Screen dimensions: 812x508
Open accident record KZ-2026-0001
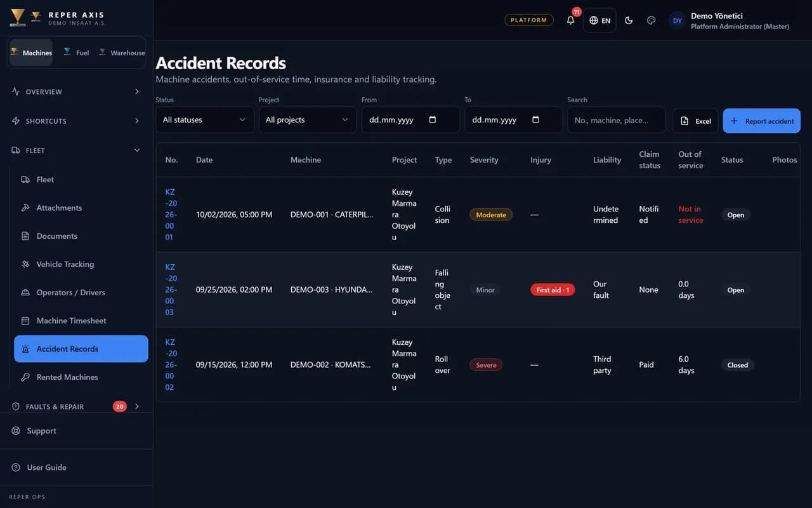click(171, 215)
